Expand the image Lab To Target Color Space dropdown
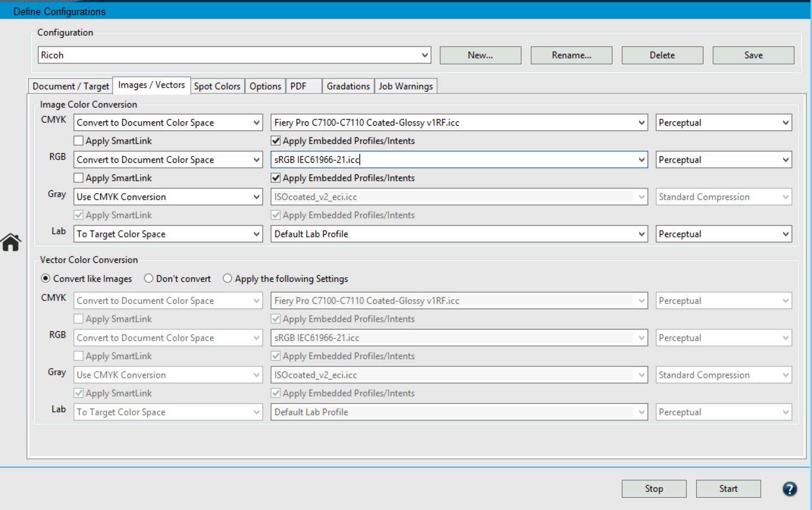This screenshot has height=510, width=812. [257, 234]
